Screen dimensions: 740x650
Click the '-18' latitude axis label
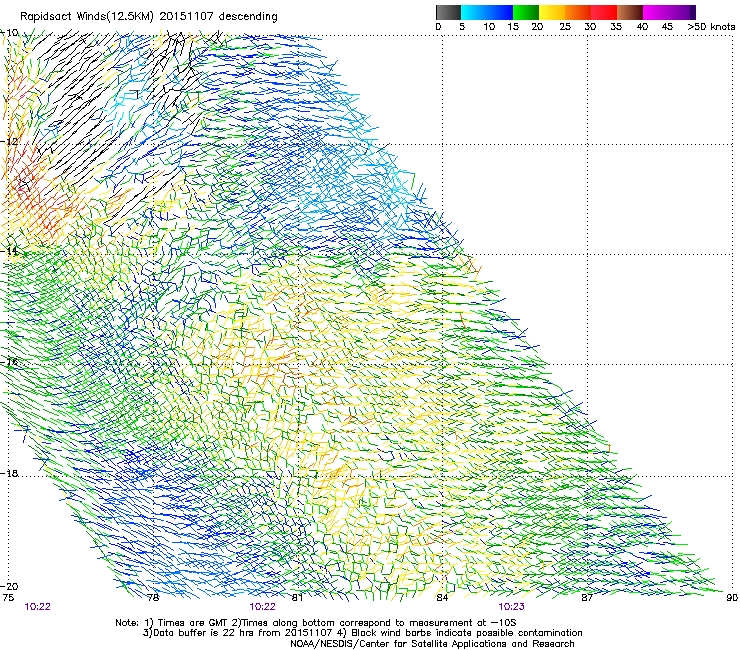click(x=9, y=473)
